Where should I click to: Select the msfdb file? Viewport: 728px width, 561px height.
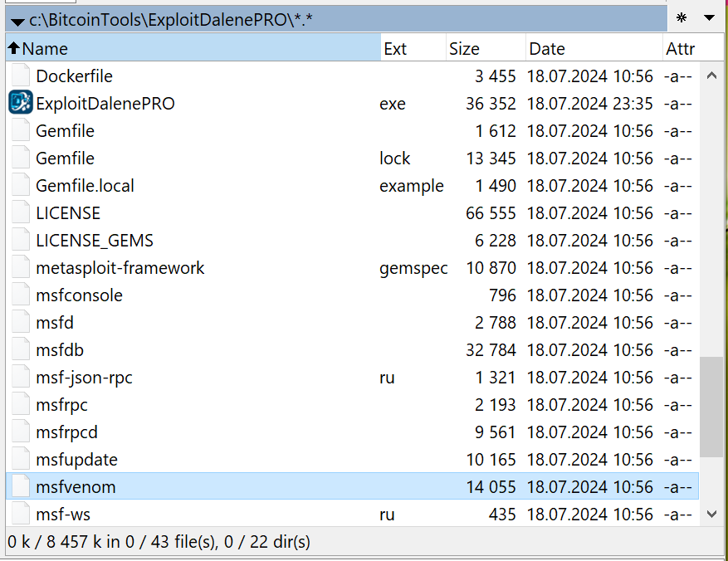coord(60,349)
